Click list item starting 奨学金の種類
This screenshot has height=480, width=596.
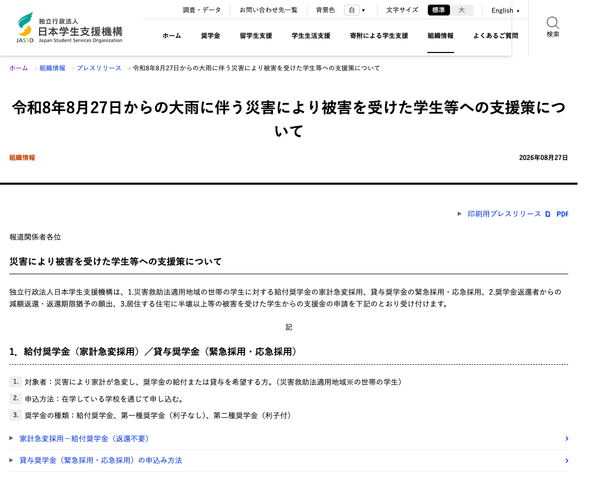(x=158, y=415)
